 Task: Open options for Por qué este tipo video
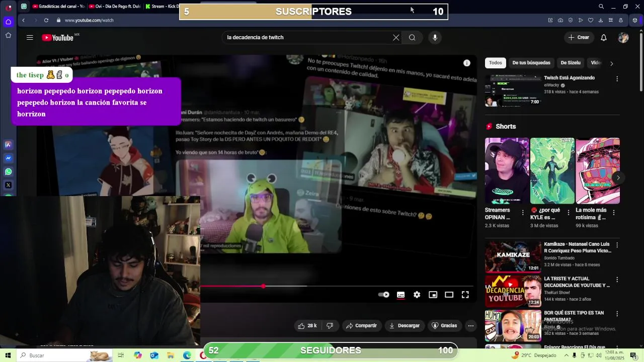pos(617,314)
